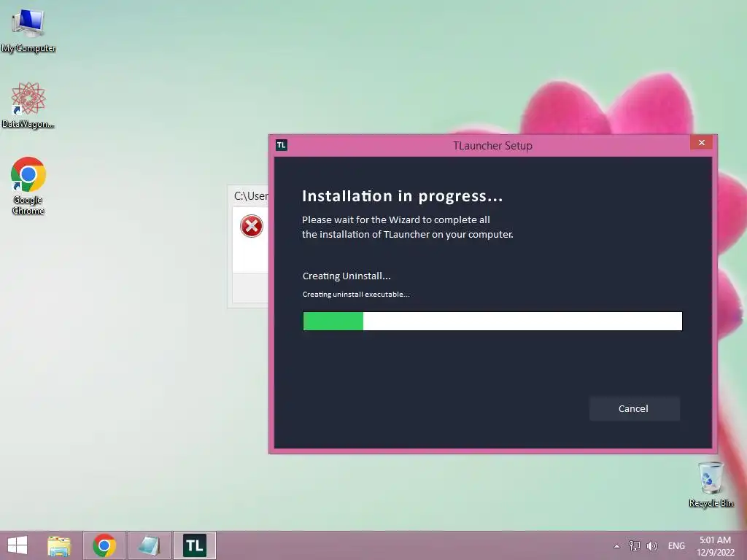Select the Recycle Bin desktop icon

[711, 485]
